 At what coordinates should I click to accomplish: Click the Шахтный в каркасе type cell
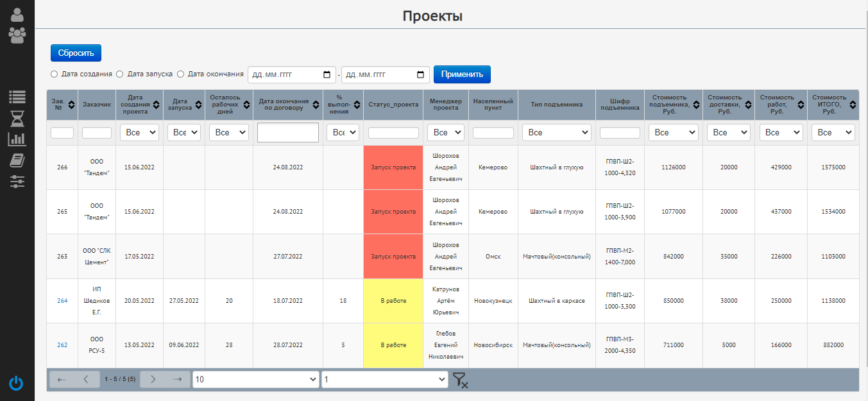556,300
